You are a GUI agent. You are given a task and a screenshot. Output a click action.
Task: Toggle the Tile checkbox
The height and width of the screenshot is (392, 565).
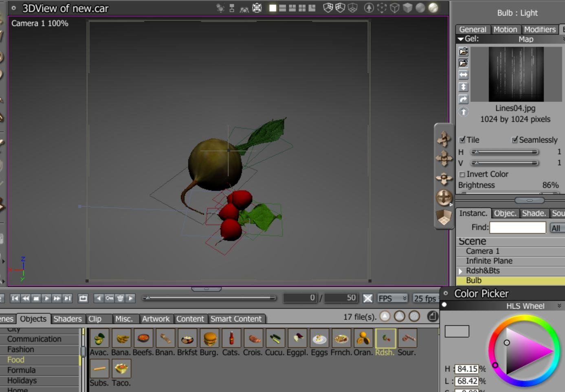(x=462, y=140)
